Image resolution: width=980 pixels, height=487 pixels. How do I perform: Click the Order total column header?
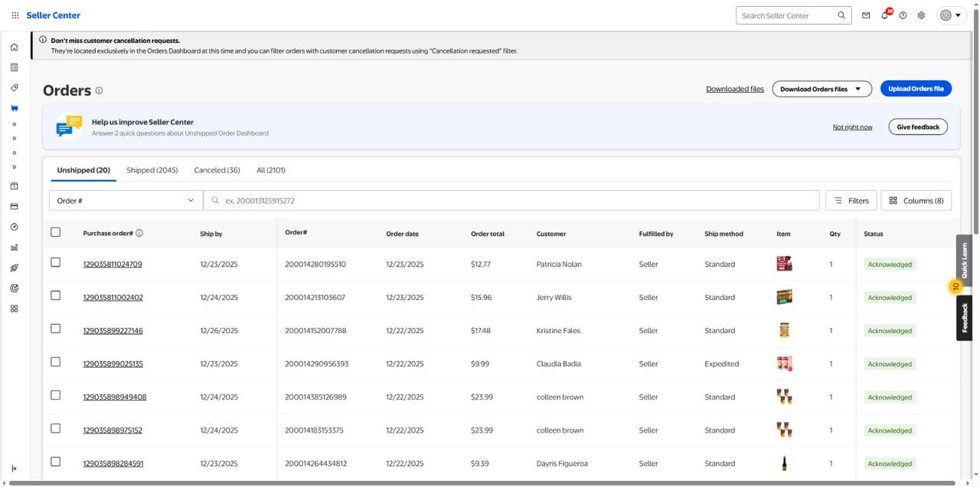coord(488,234)
